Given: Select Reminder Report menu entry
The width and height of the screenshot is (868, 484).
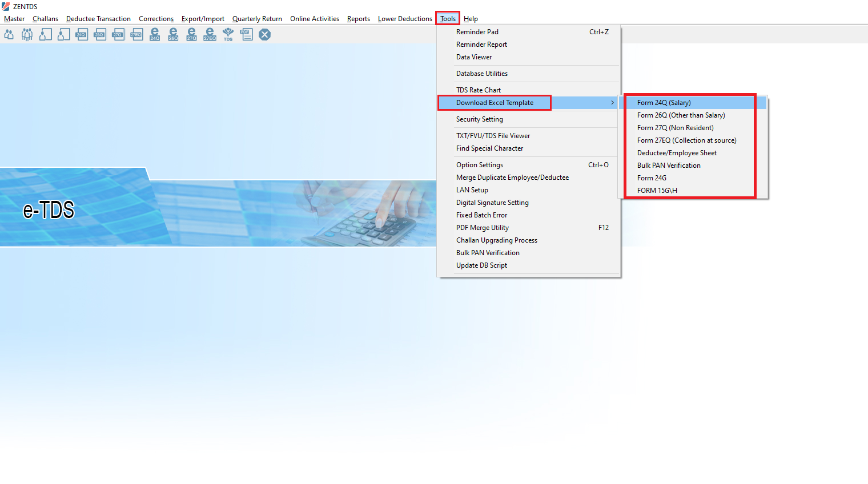Looking at the screenshot, I should click(529, 45).
